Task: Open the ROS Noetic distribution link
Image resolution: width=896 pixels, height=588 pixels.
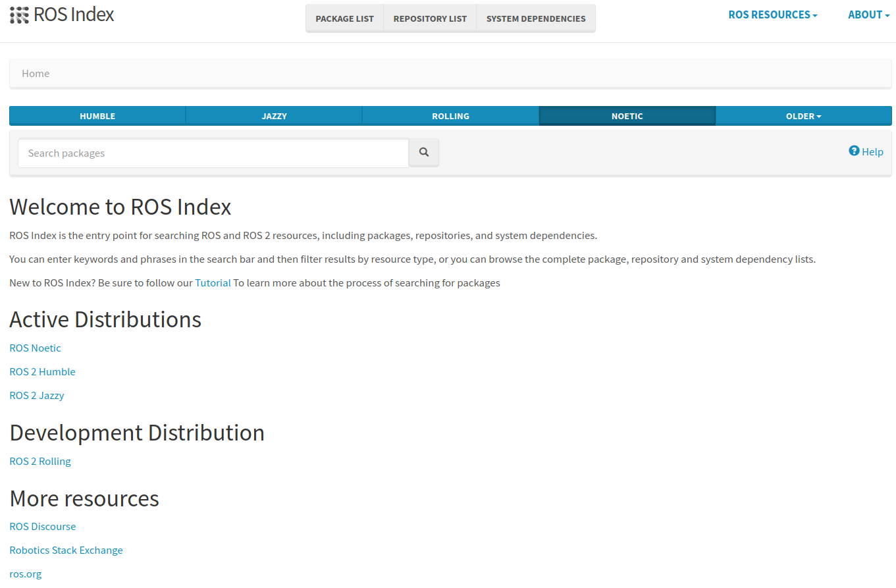Action: [x=35, y=348]
